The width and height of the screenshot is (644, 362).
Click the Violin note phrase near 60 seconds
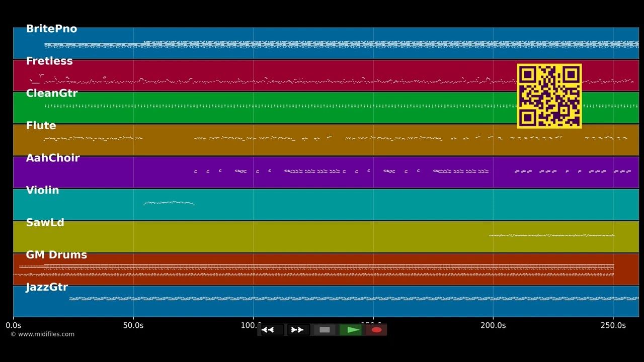click(169, 203)
